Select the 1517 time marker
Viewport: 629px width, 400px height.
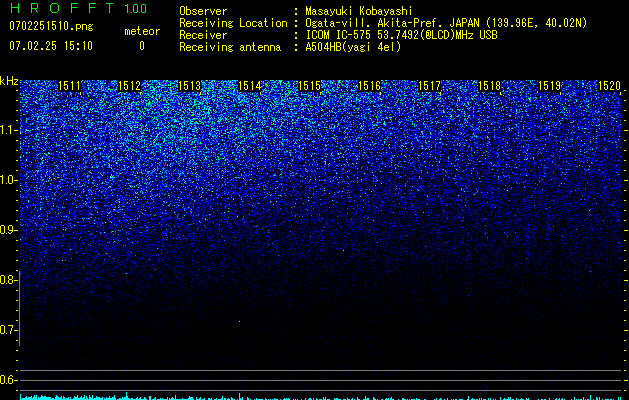coord(429,86)
